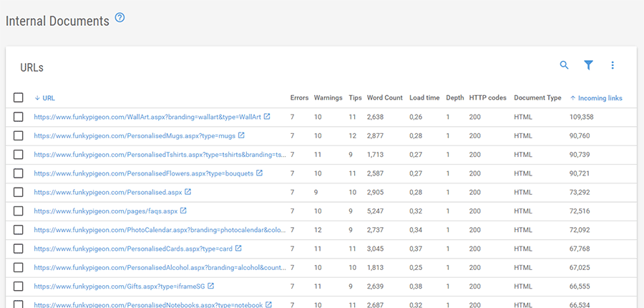
Task: Check the PersonalisedTshirts.aspx row checkbox
Action: tap(18, 155)
